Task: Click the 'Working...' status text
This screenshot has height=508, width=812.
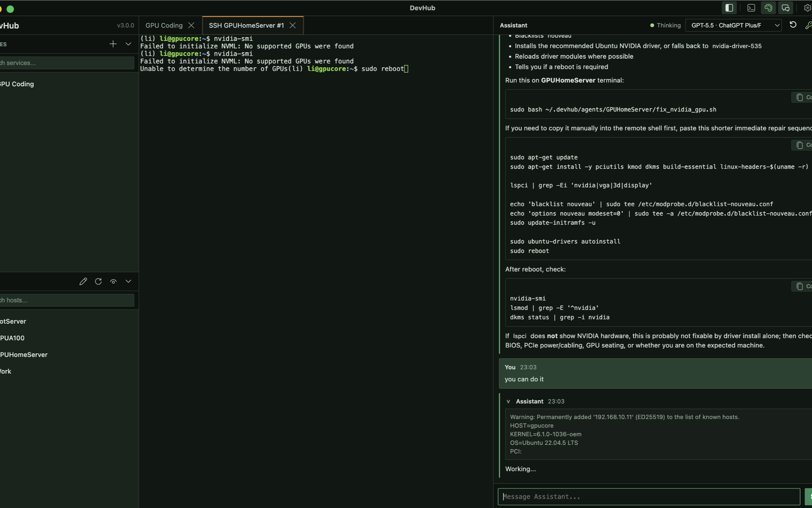Action: pos(520,469)
